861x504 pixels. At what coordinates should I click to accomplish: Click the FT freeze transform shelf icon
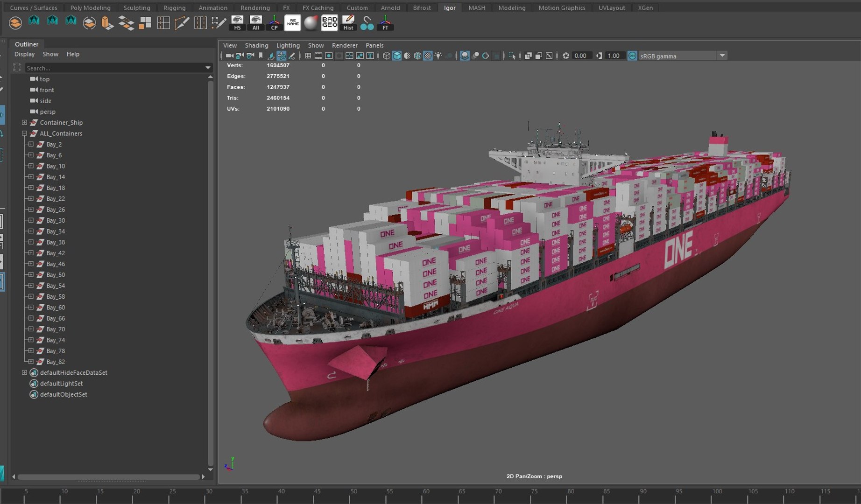coord(385,22)
